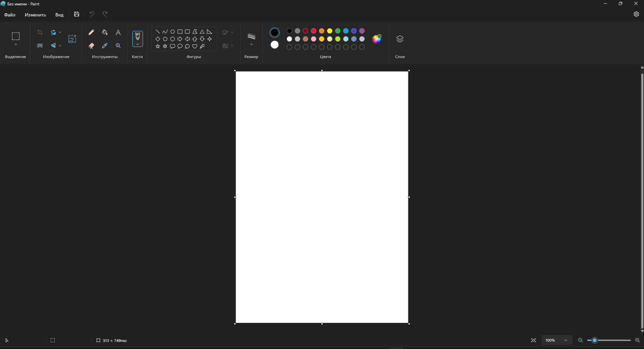Click the white drawing canvas

322,197
